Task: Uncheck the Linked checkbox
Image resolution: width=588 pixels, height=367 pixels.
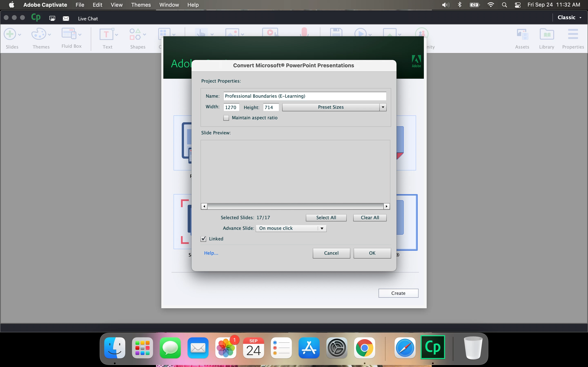Action: coord(203,239)
